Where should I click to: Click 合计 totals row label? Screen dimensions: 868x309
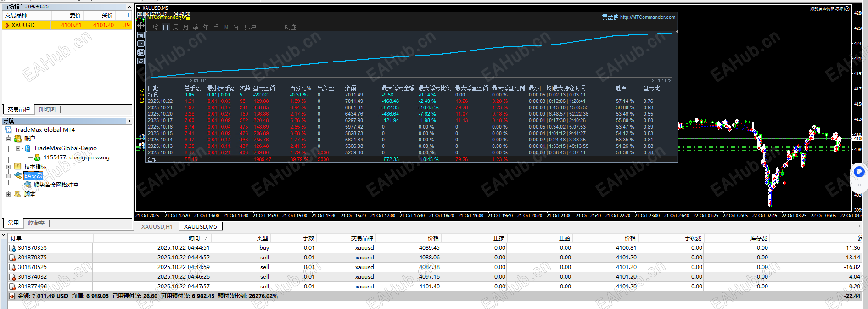tap(153, 160)
